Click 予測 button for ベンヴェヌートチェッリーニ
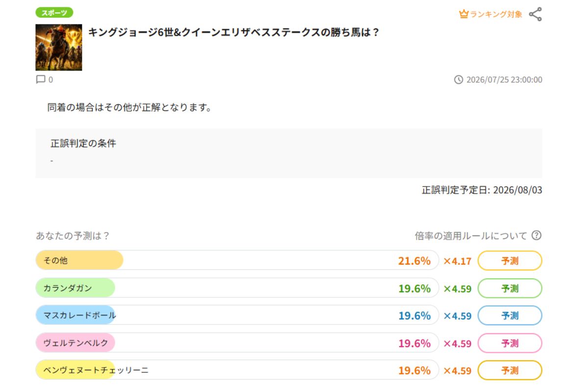This screenshot has height=392, width=588. pos(510,370)
